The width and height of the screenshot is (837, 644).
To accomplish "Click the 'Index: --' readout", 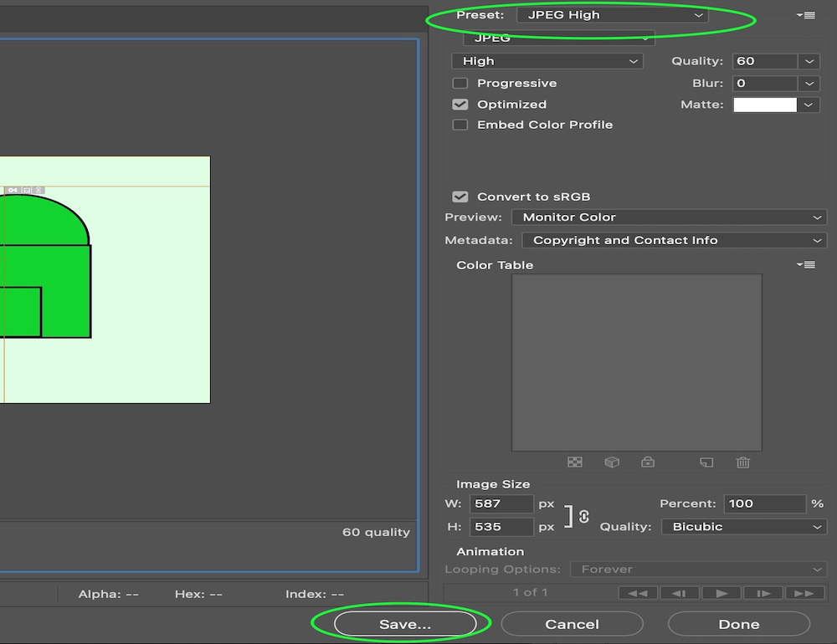I will click(x=315, y=594).
